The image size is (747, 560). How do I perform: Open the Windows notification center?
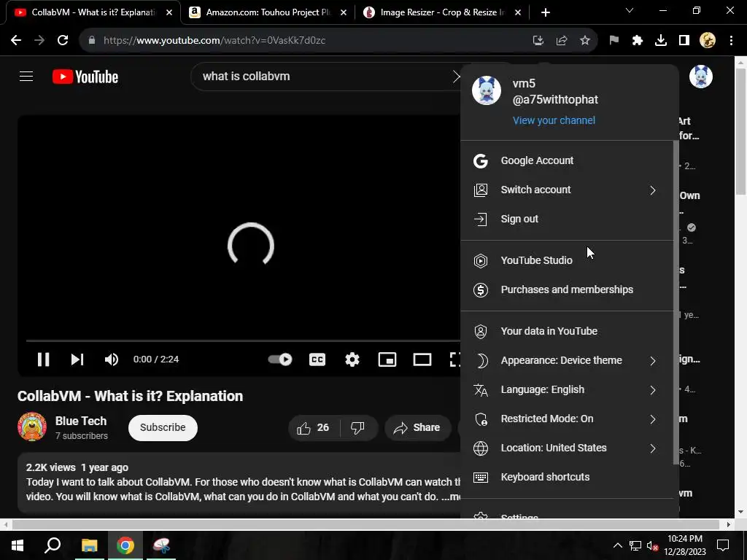tap(723, 545)
